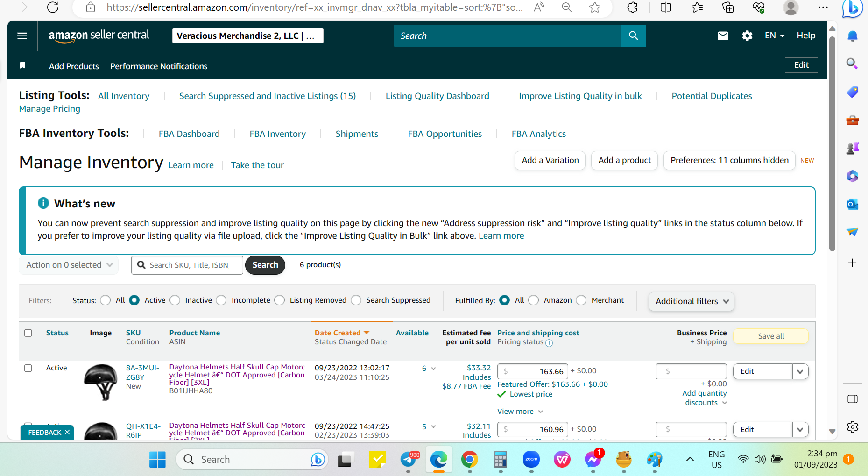Check the select-all checkbox in table header
The image size is (868, 476).
28,333
